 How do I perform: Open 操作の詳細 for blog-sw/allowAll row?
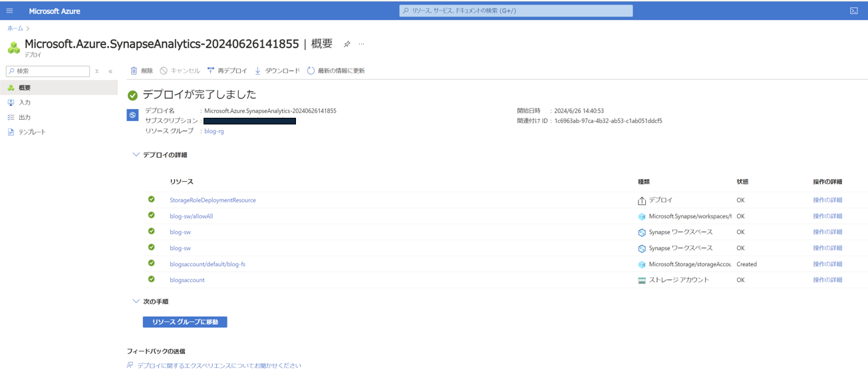(x=827, y=216)
